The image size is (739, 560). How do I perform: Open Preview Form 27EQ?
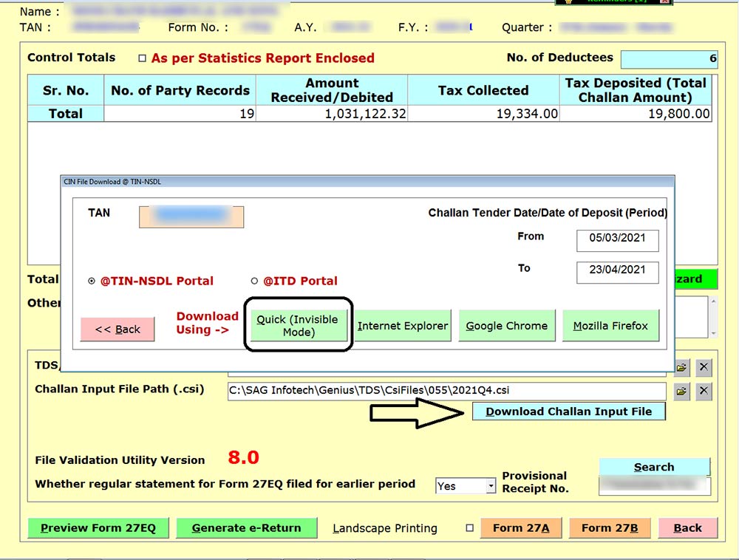(x=98, y=528)
